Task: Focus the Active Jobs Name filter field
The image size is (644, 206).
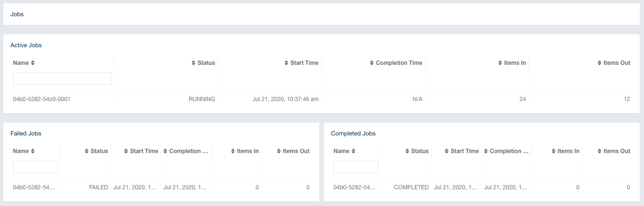Action: click(62, 79)
